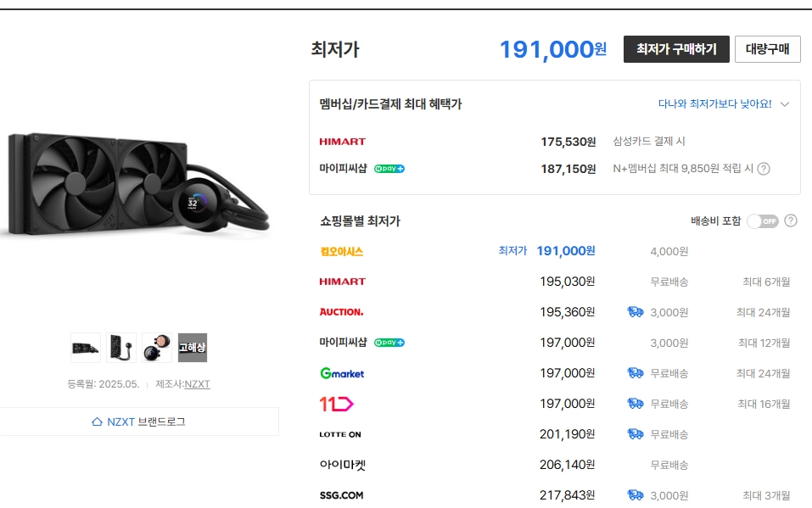Click the Npay+ badge in the 197,000원 row
The width and height of the screenshot is (812, 508).
pos(389,343)
